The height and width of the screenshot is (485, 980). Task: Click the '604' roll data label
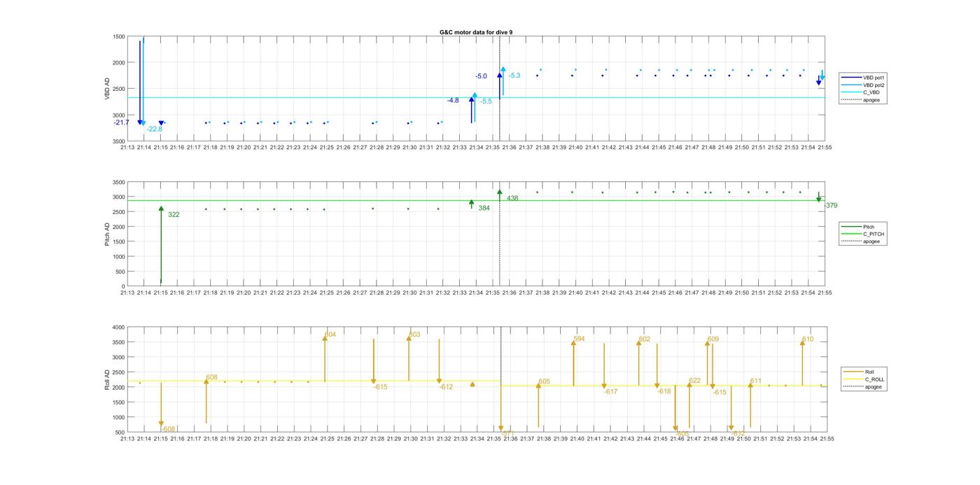pos(330,335)
